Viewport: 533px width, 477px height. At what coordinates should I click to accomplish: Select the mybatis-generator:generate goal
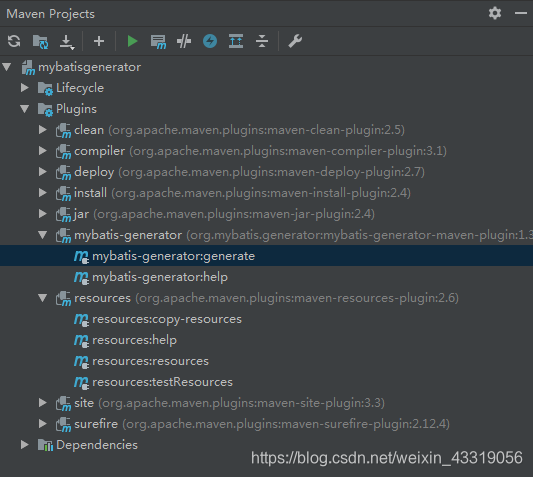coord(266,256)
